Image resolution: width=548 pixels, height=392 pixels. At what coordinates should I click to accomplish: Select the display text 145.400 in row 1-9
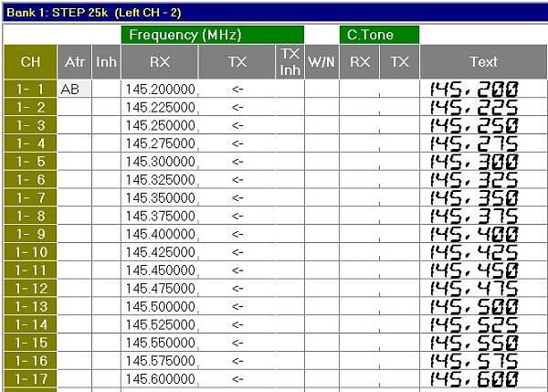coord(474,234)
